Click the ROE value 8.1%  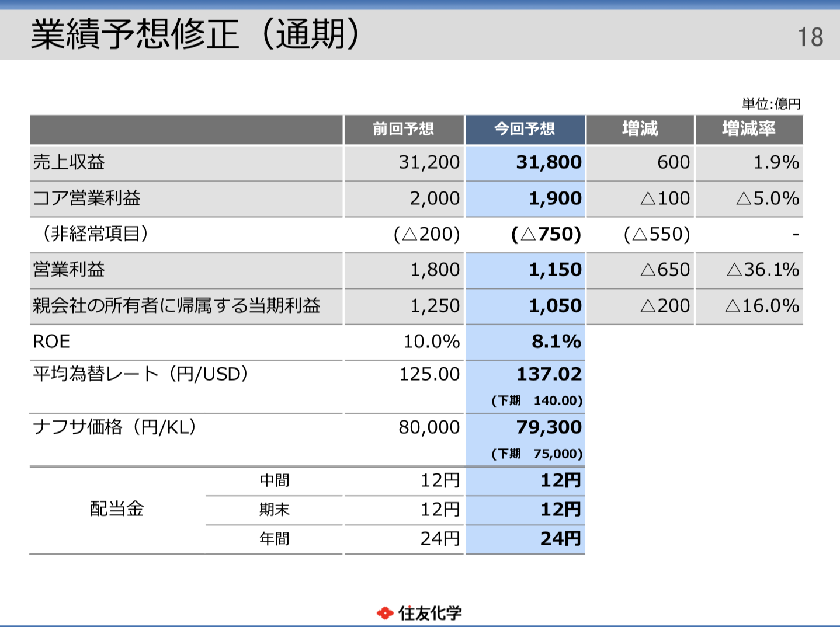tap(557, 342)
